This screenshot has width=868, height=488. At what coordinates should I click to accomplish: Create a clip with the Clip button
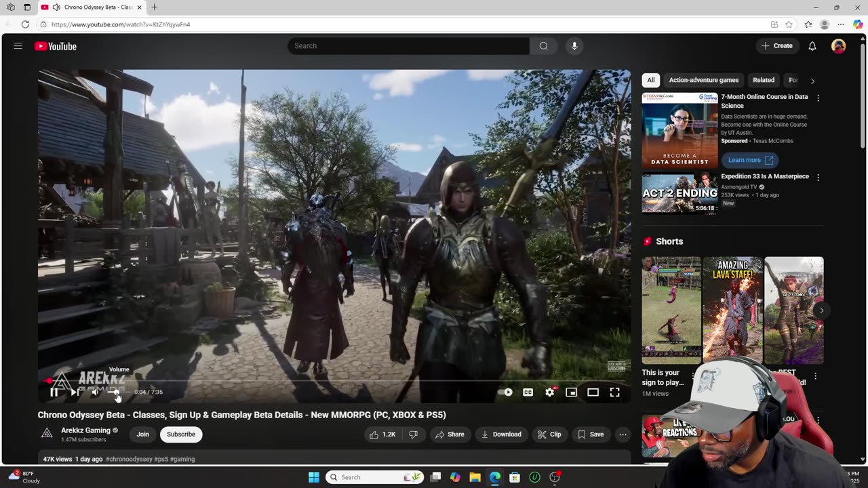coord(549,434)
